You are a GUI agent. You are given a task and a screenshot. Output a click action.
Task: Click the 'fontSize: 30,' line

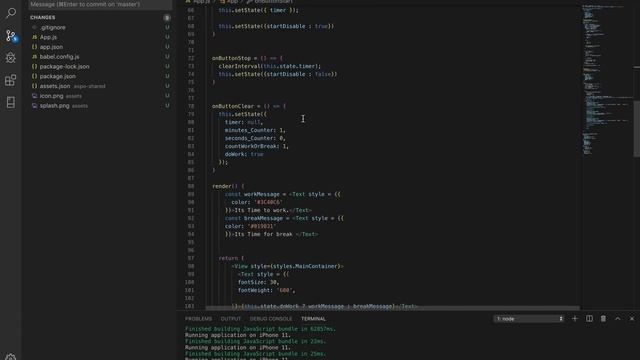[258, 282]
